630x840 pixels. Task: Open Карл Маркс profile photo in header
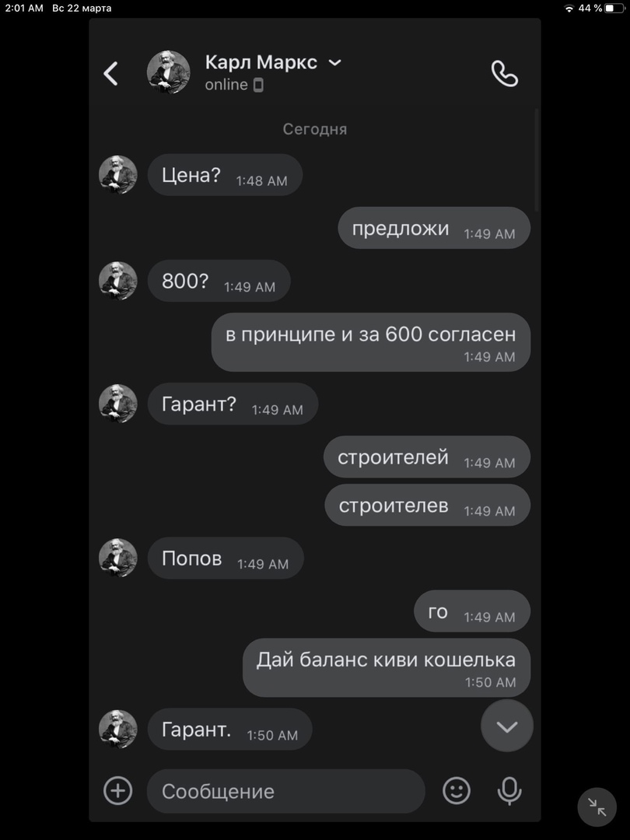pyautogui.click(x=168, y=72)
